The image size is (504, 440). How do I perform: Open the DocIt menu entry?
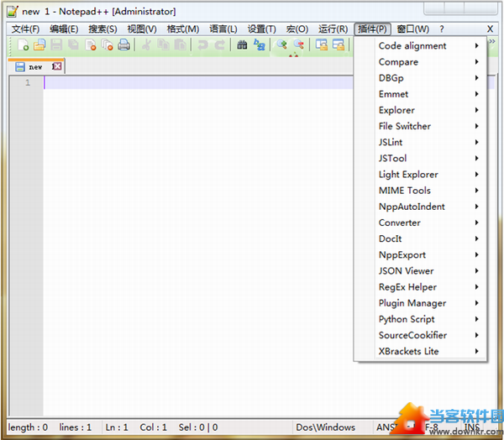421,238
